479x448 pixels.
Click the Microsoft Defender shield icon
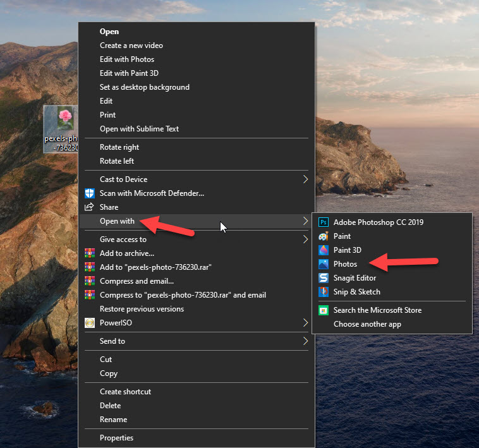pyautogui.click(x=89, y=193)
